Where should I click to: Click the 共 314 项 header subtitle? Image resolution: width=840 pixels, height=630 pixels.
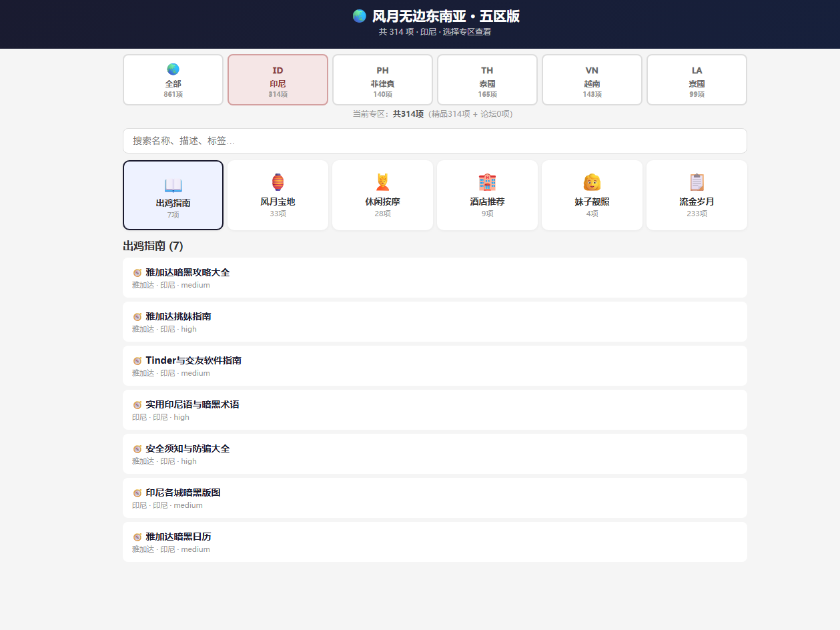(435, 31)
